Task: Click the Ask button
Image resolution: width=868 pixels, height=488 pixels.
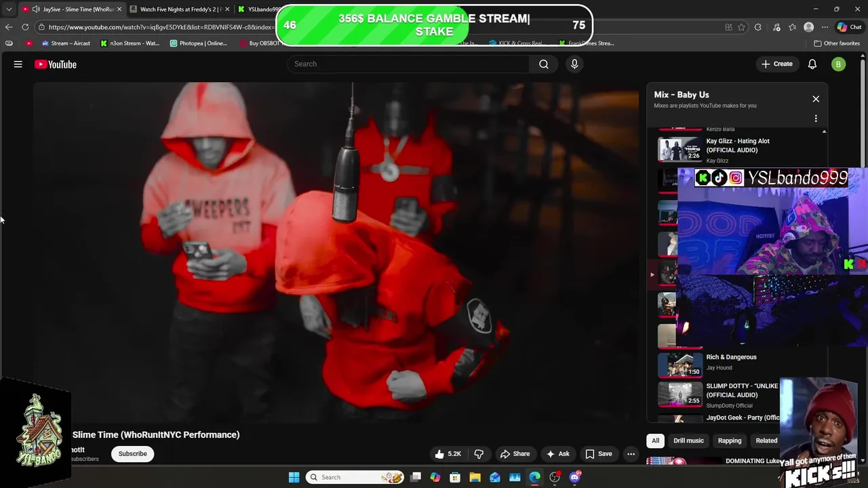Action: pos(557,454)
